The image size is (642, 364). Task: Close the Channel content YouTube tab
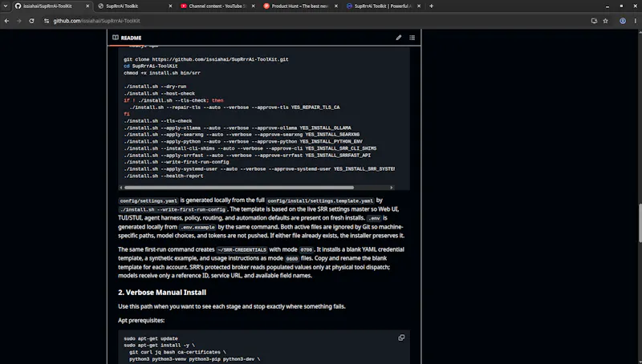253,6
